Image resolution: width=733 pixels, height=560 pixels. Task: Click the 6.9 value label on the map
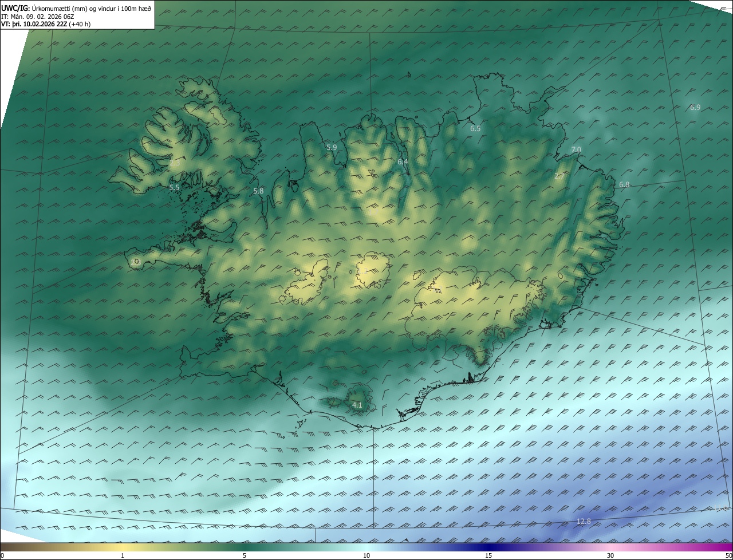pyautogui.click(x=695, y=107)
